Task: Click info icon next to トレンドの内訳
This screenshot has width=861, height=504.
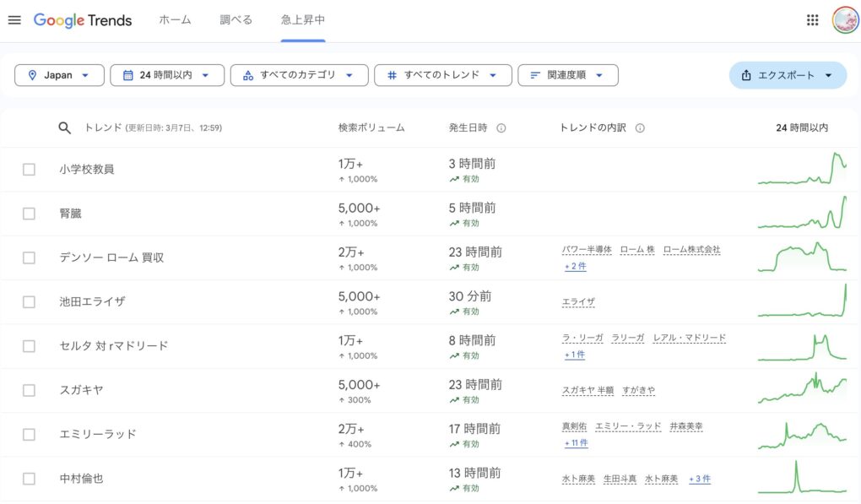Action: click(640, 128)
